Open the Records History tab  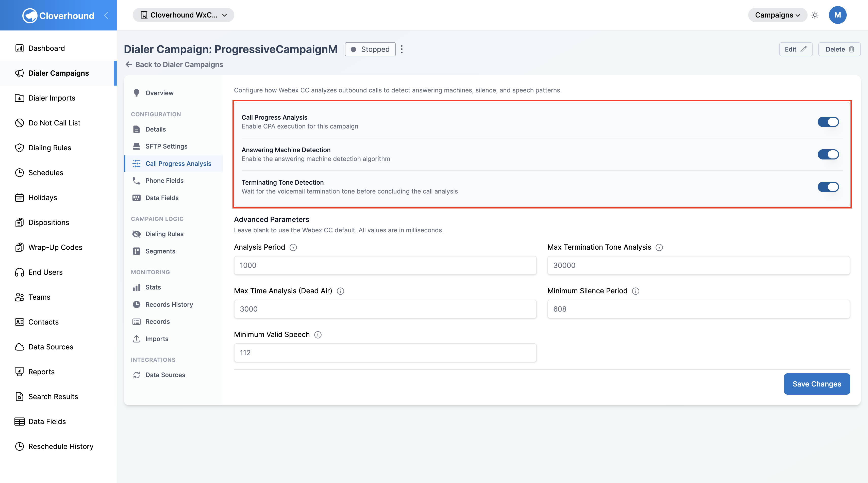pos(173,304)
